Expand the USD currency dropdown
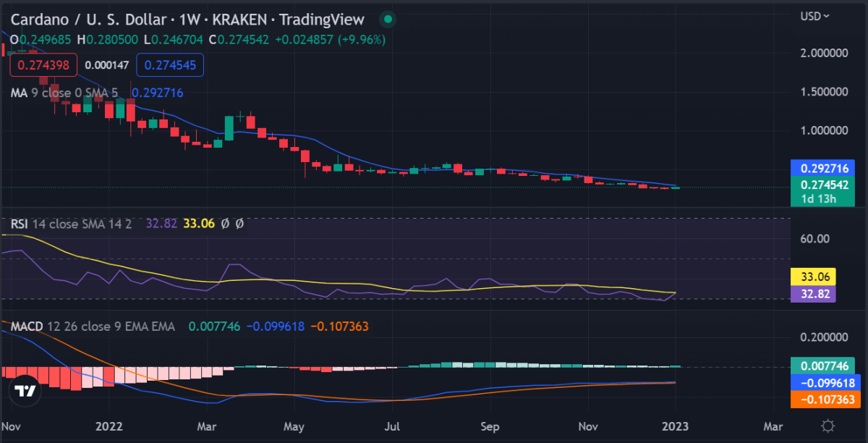This screenshot has width=868, height=443. (814, 15)
